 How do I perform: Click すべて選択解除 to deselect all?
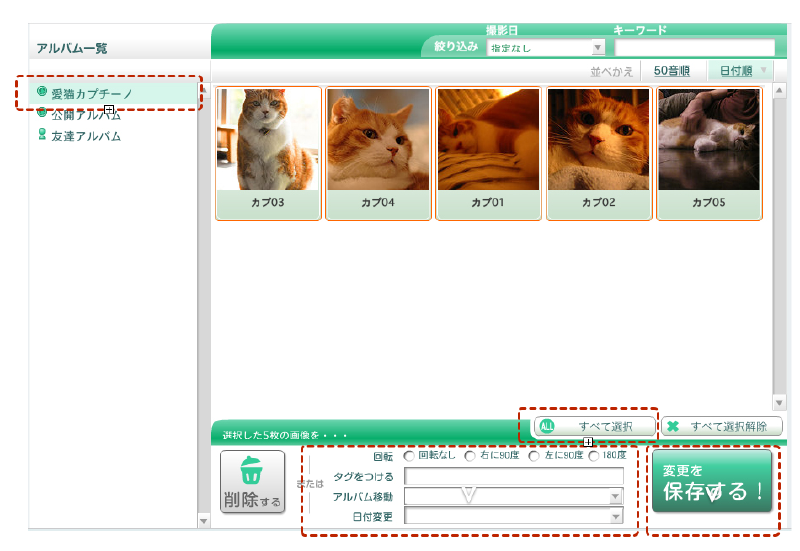click(x=720, y=427)
